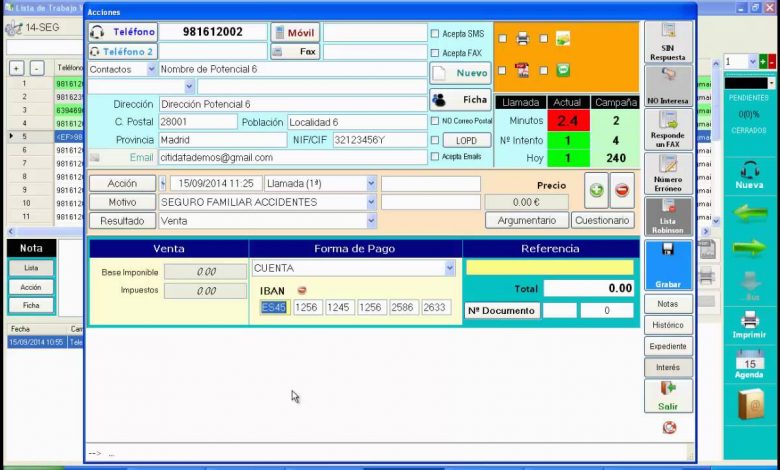Open the SEGURO FAMILIAR ACCIDENTES motivo dropdown
Viewport: 780px width, 470px height.
pos(371,202)
